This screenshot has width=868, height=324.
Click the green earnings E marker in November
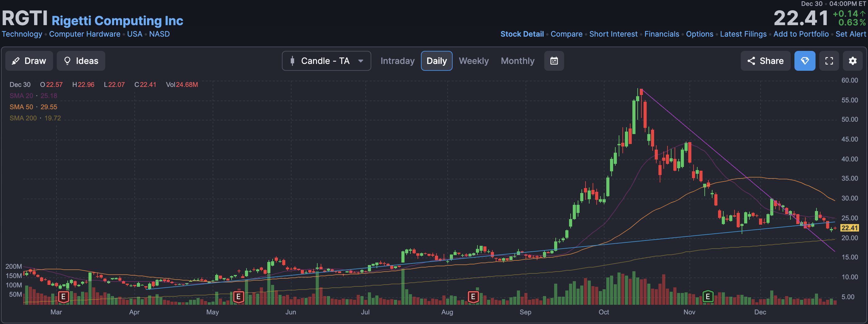click(708, 297)
